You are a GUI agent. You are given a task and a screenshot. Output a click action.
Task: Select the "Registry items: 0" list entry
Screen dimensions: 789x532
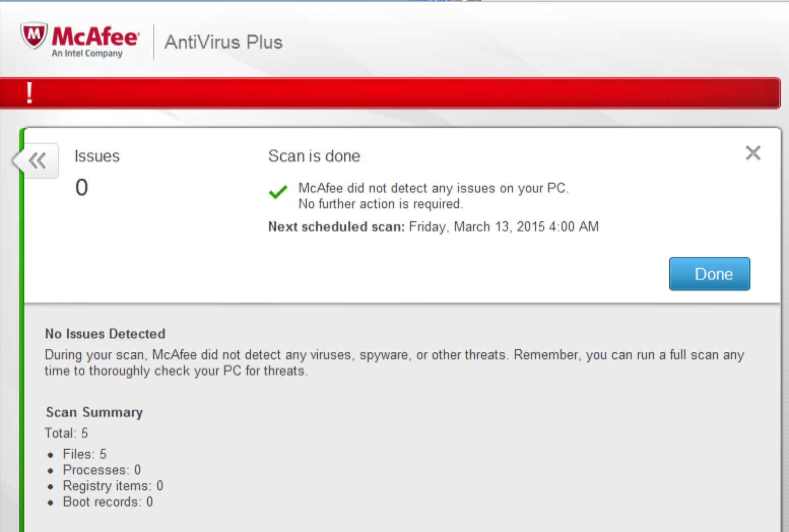coord(113,486)
